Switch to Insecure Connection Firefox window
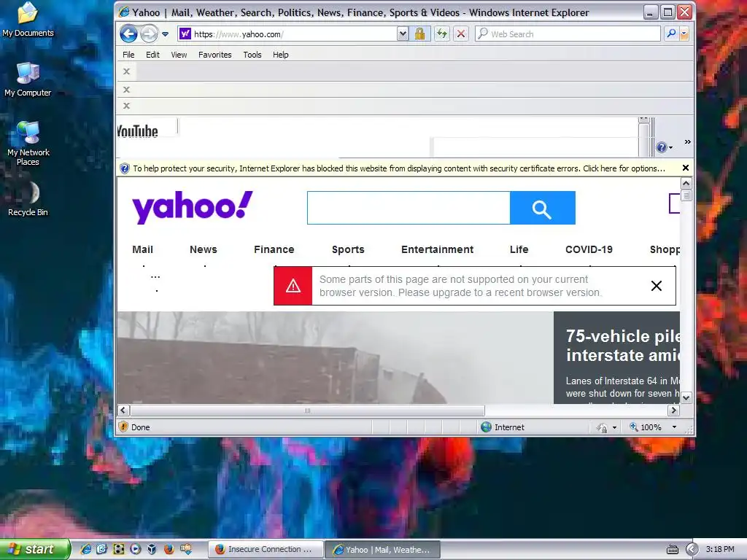Screen dimensions: 747x560 (266, 550)
